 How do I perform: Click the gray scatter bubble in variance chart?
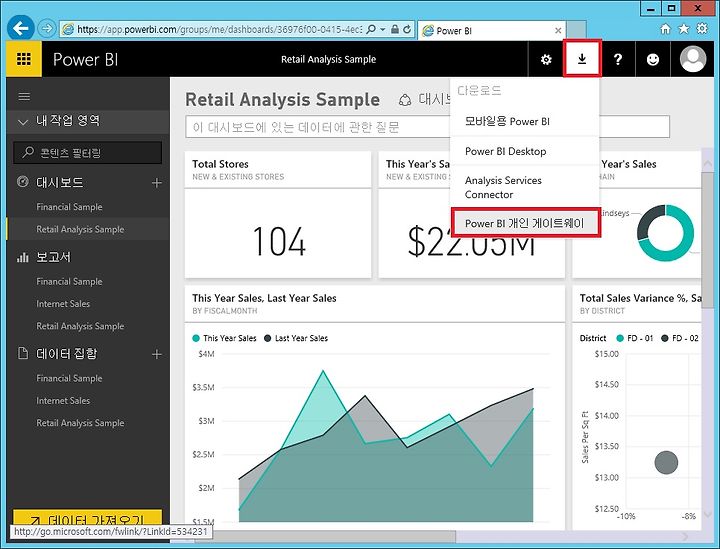point(666,462)
